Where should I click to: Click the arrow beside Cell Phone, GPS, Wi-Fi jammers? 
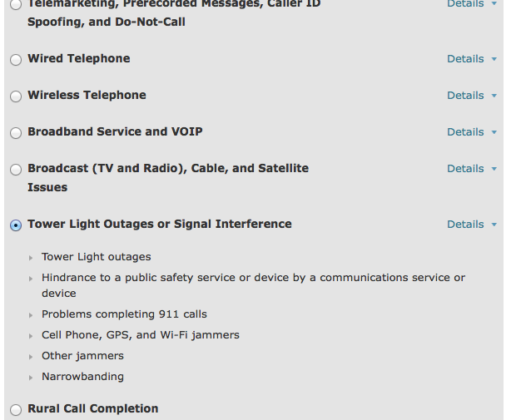32,336
